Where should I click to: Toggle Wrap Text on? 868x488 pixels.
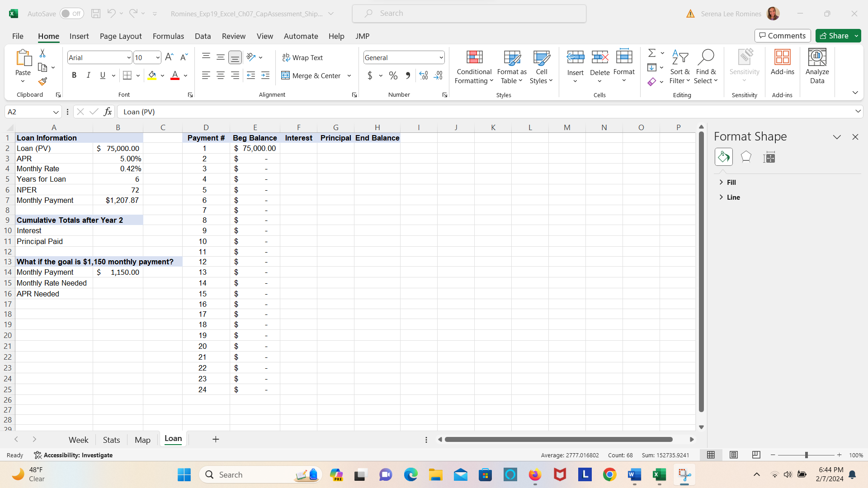(302, 57)
